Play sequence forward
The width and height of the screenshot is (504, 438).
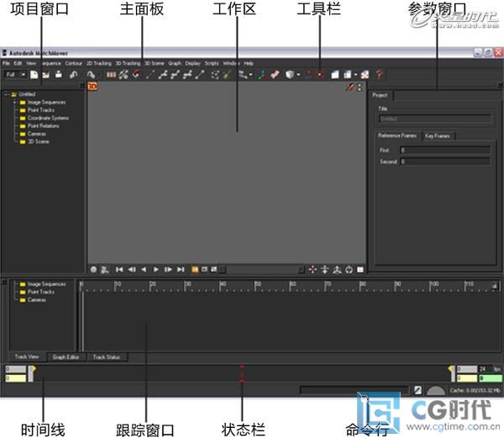(156, 270)
